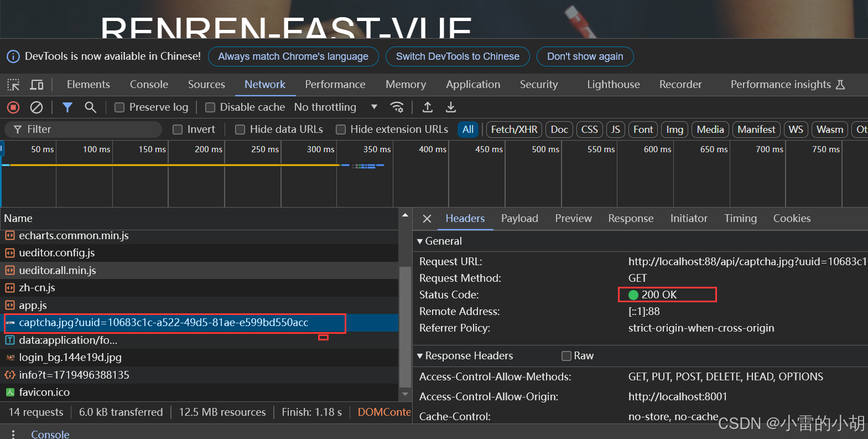Click the experimental flask icon on Performance insights
Image resolution: width=868 pixels, height=439 pixels.
pyautogui.click(x=840, y=85)
